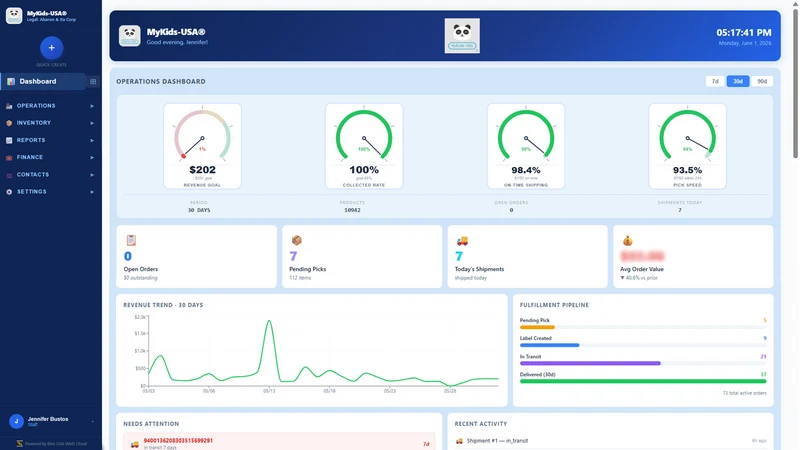Click the Shipments Today 7 stat
The height and width of the screenshot is (450, 800).
pyautogui.click(x=680, y=207)
